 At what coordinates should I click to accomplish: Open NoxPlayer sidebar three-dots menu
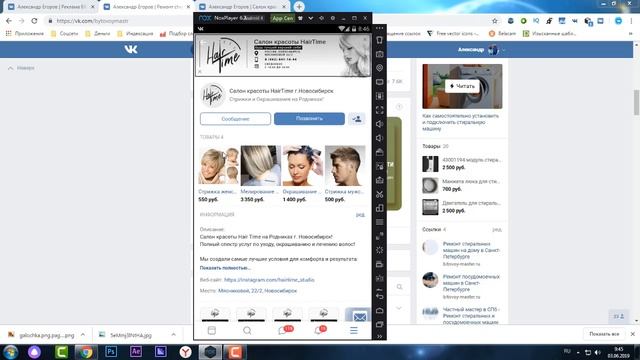379,28
